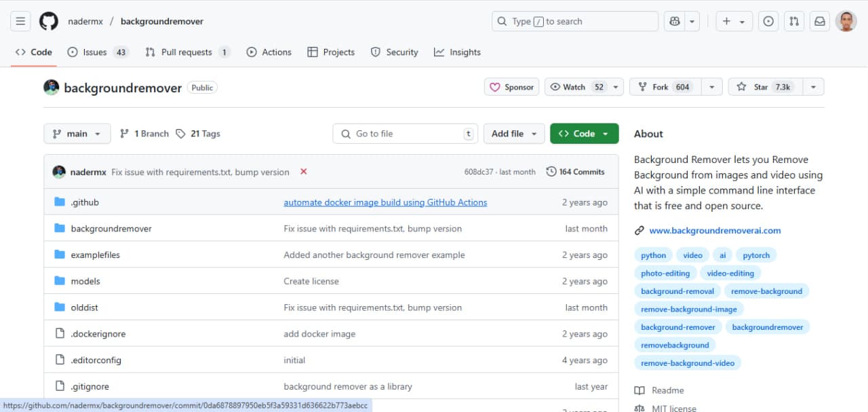Viewport: 868px width, 412px height.
Task: Open the issues circle icon in header
Action: point(768,22)
